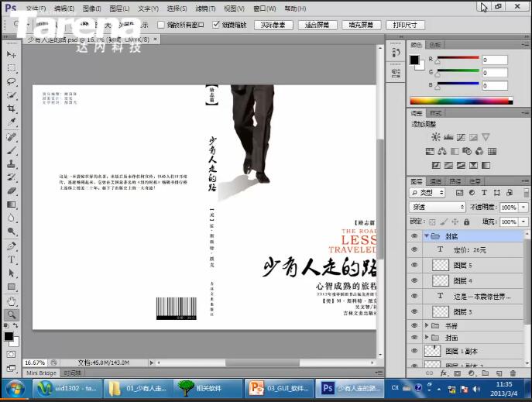Open the 类型 layer filter dropdown
532x402 pixels.
427,193
